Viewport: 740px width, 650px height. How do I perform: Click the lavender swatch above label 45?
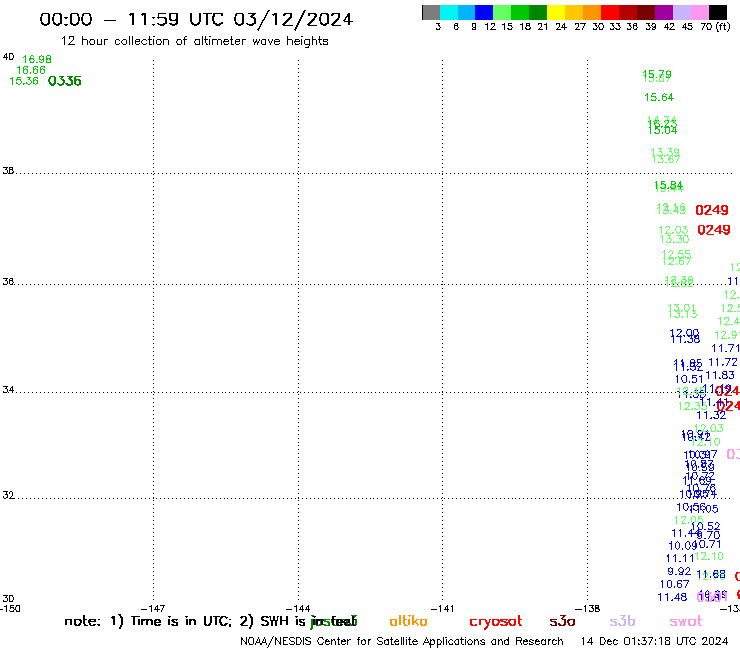681,12
